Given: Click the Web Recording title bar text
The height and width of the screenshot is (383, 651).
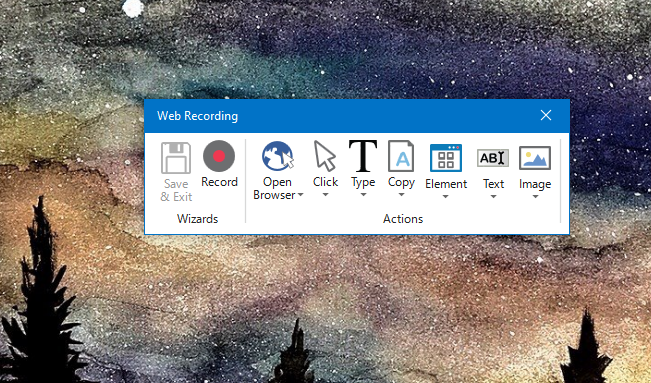Looking at the screenshot, I should pos(198,116).
